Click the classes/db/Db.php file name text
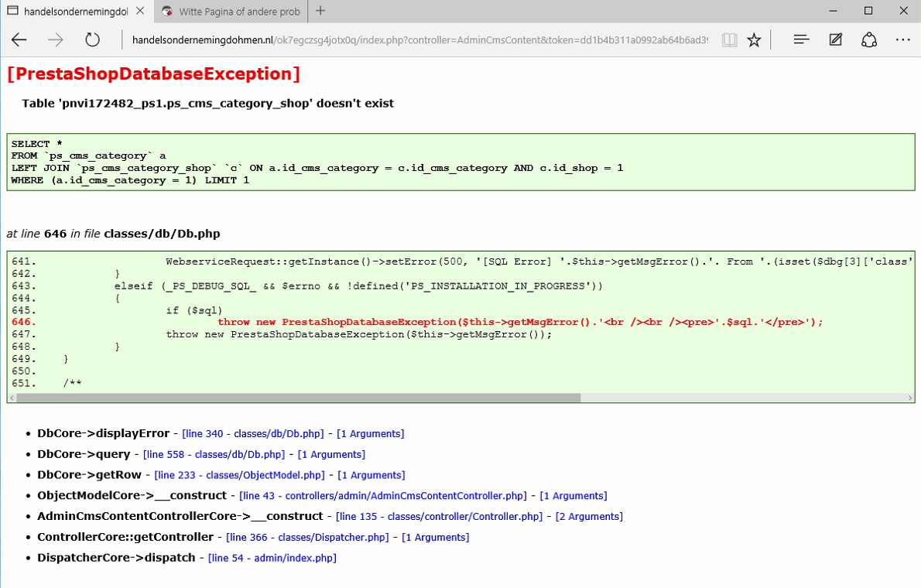 pyautogui.click(x=162, y=234)
